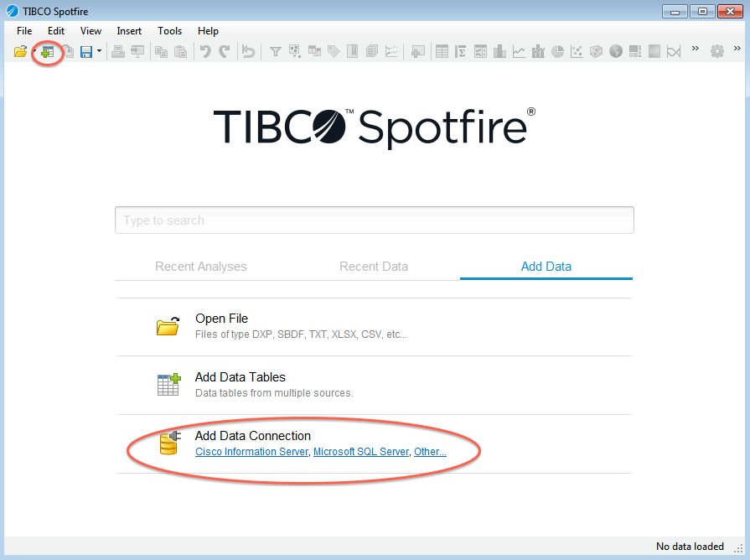Switch to the Recent Analyses tab
This screenshot has width=750, height=560.
point(201,267)
